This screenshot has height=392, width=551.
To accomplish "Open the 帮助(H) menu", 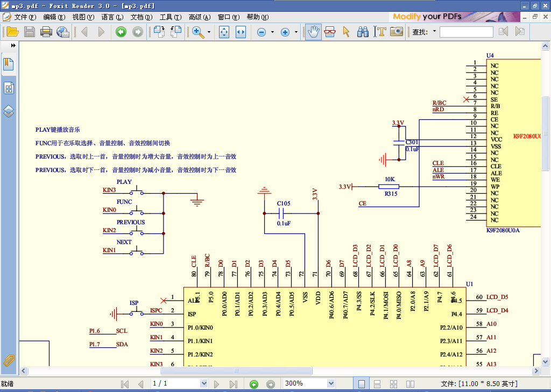I will [x=258, y=17].
